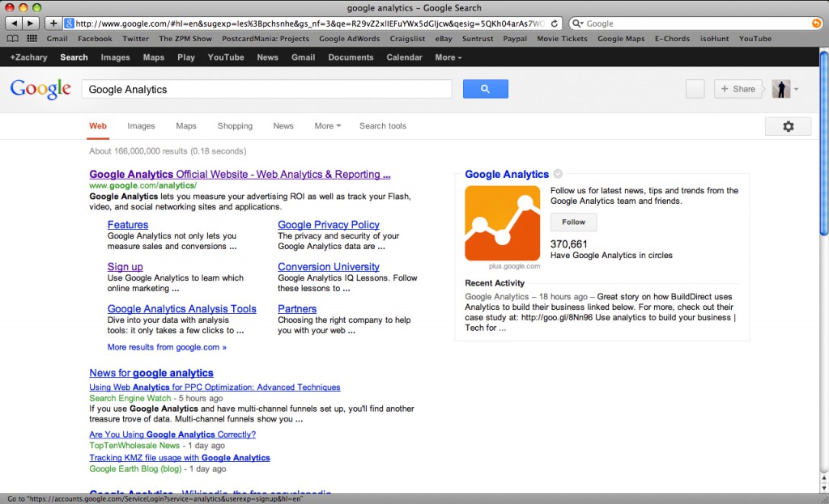Open the Google Analytics Sign up link
Screen dimensions: 829x504
[x=125, y=266]
